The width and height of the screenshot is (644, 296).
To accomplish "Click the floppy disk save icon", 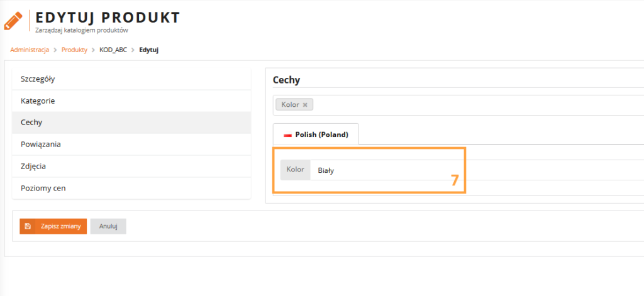I will tap(28, 226).
